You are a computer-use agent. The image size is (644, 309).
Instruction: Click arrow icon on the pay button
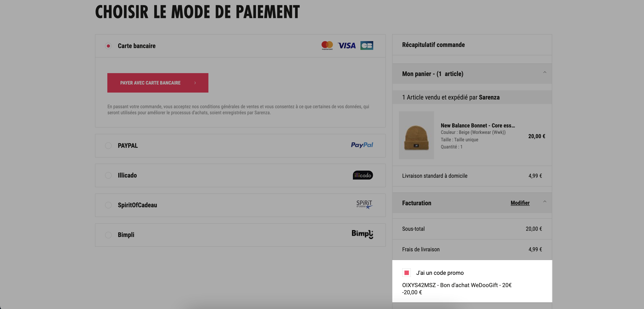195,83
